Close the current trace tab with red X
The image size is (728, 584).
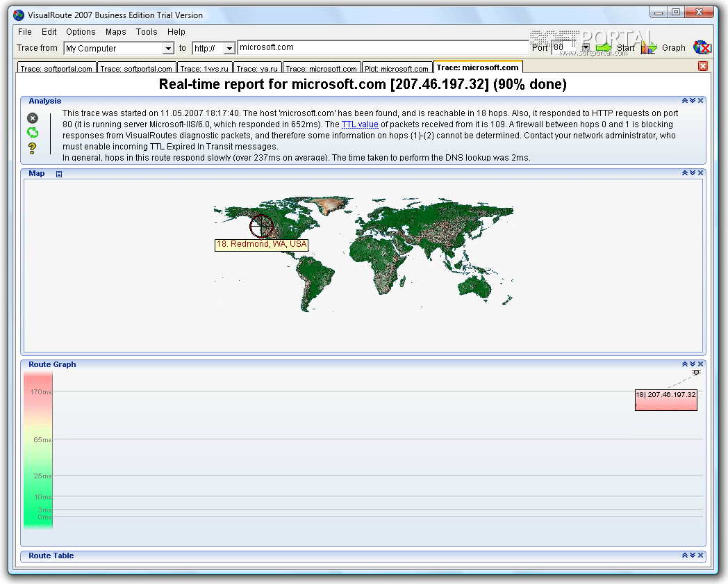click(703, 66)
